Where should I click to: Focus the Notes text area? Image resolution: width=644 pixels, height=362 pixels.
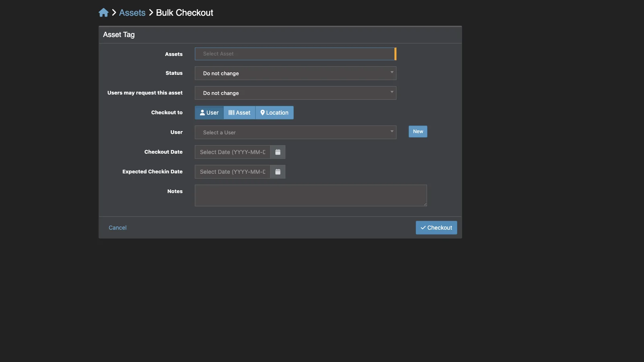(311, 195)
